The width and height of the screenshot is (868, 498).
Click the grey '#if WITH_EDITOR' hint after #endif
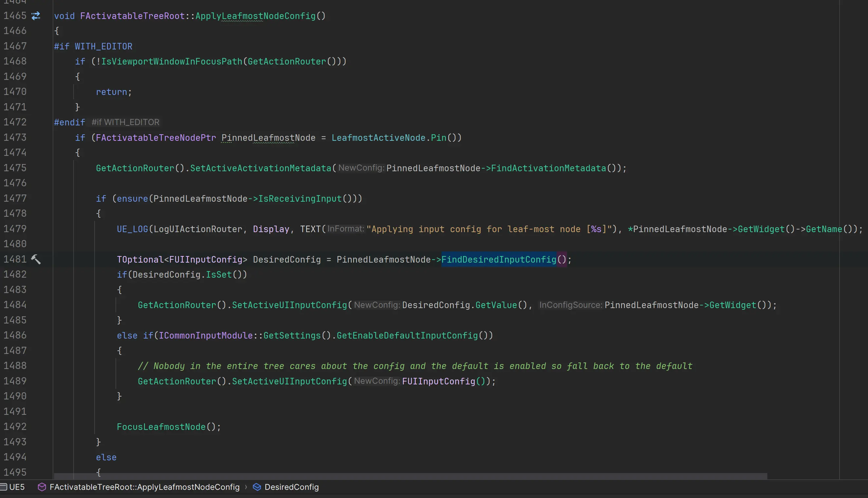(x=125, y=122)
